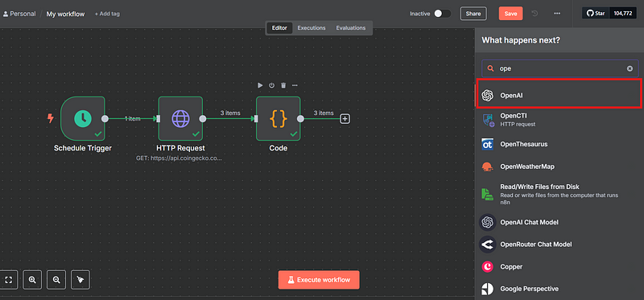Clear the node search field
The width and height of the screenshot is (644, 300).
coord(630,68)
